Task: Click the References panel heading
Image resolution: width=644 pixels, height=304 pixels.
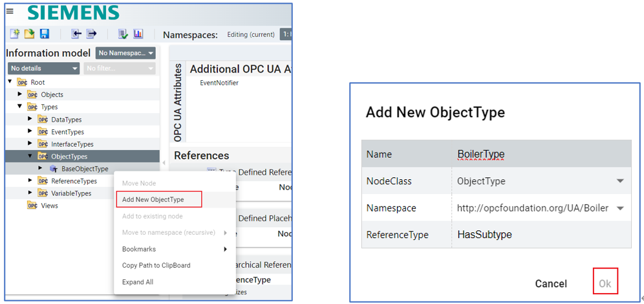Action: click(202, 155)
